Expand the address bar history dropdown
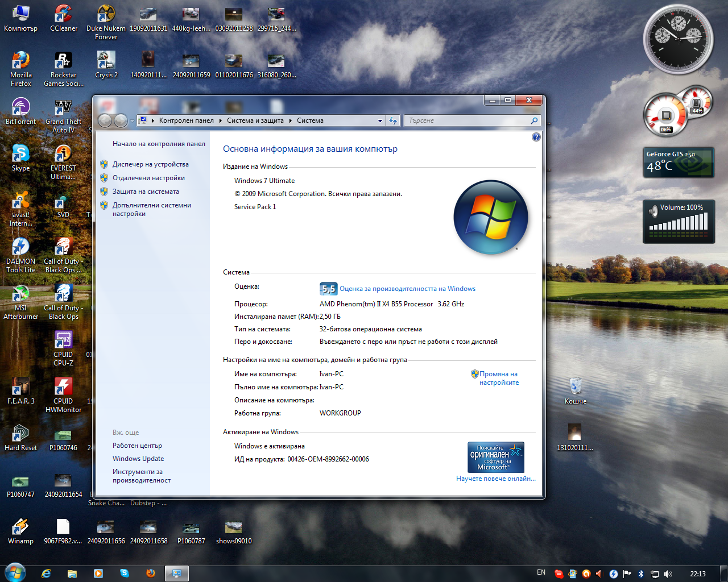 [380, 120]
